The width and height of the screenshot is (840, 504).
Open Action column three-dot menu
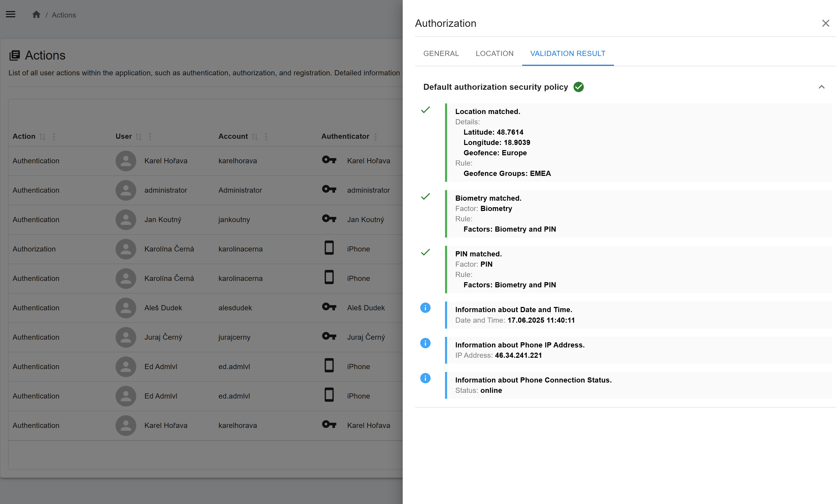click(54, 136)
